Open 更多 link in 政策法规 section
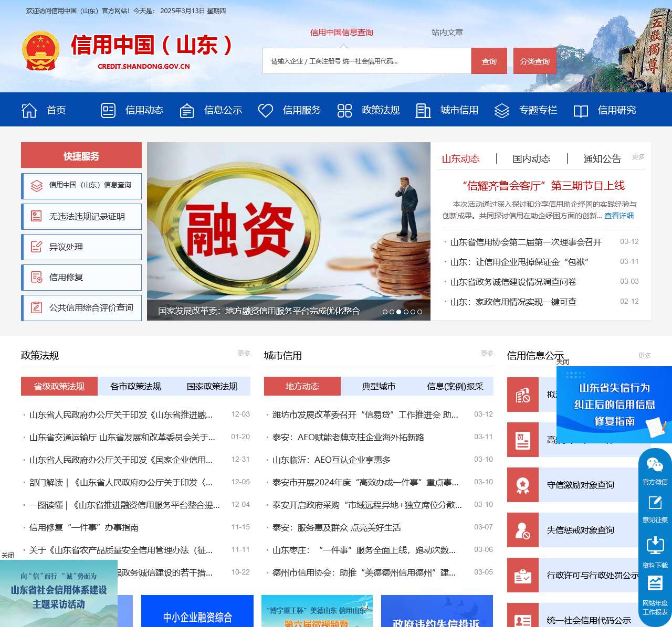 tap(244, 353)
